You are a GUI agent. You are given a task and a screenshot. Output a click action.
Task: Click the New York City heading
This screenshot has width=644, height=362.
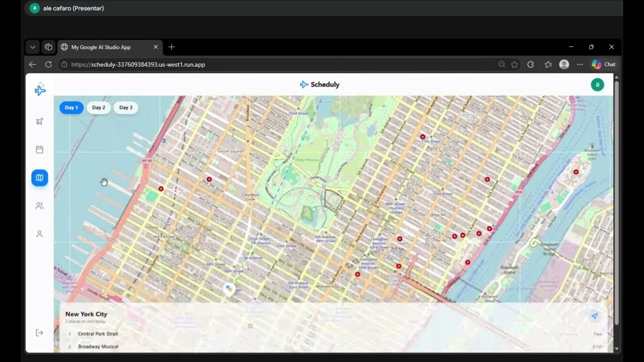(86, 314)
